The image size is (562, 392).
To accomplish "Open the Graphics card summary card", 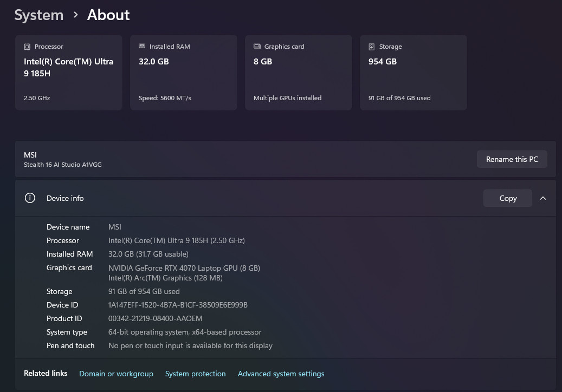I will coord(299,73).
